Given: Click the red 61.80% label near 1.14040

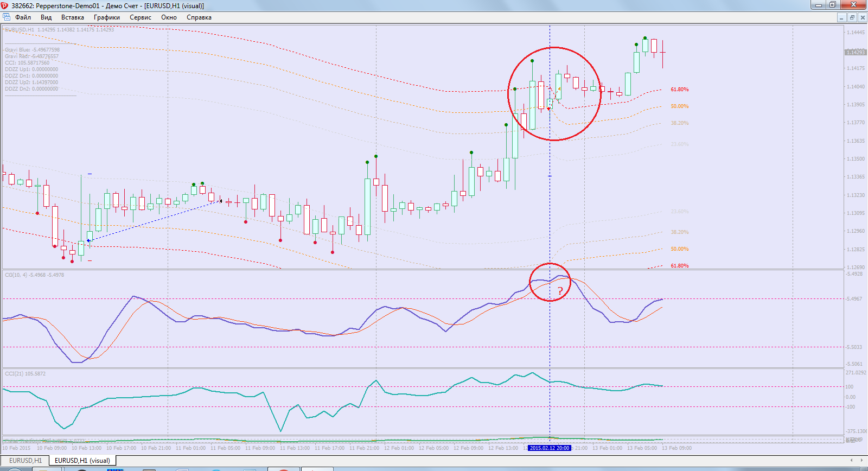Looking at the screenshot, I should [680, 90].
